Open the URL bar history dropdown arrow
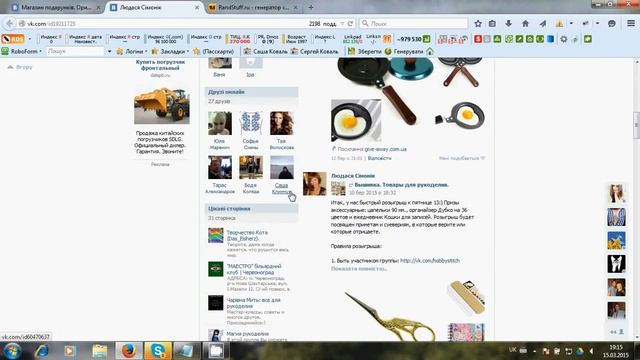Viewport: 640px width, 360px height. (x=342, y=24)
